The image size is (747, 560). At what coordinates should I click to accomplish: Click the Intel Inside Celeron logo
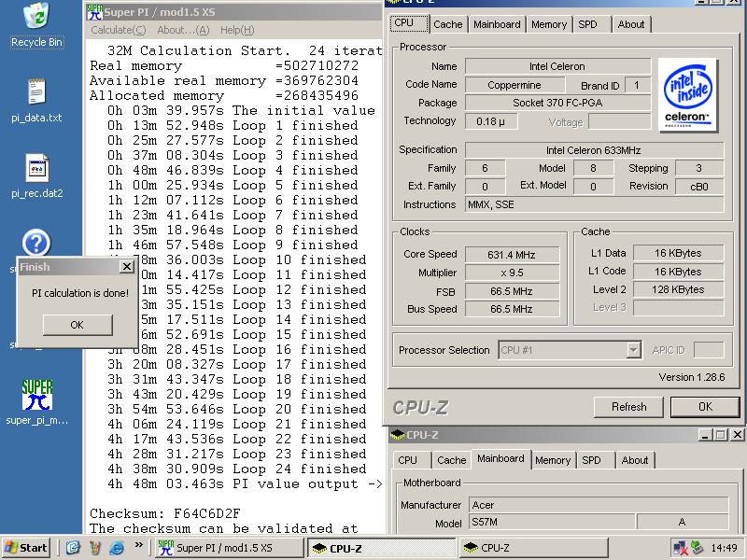pyautogui.click(x=688, y=95)
